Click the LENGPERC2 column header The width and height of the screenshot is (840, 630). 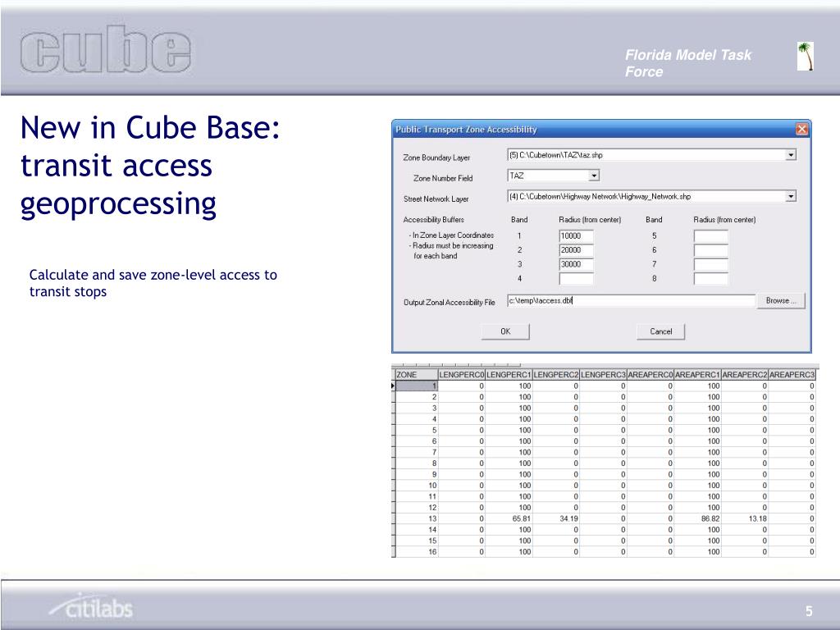(x=555, y=375)
